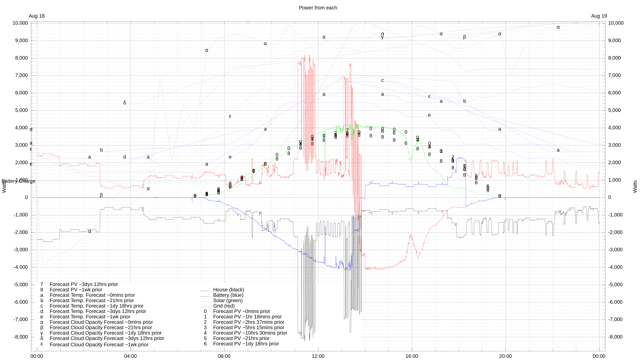Click the right axis '4,000' label

[614, 128]
